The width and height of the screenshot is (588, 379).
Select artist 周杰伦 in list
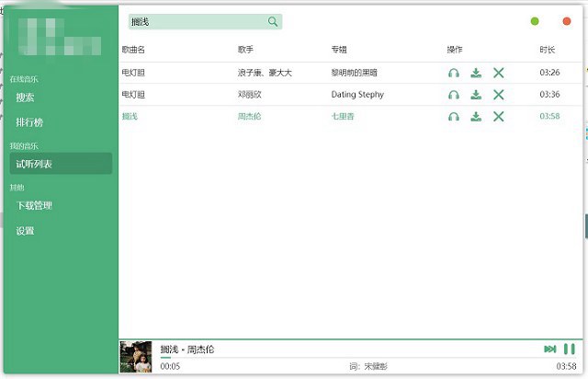click(249, 117)
